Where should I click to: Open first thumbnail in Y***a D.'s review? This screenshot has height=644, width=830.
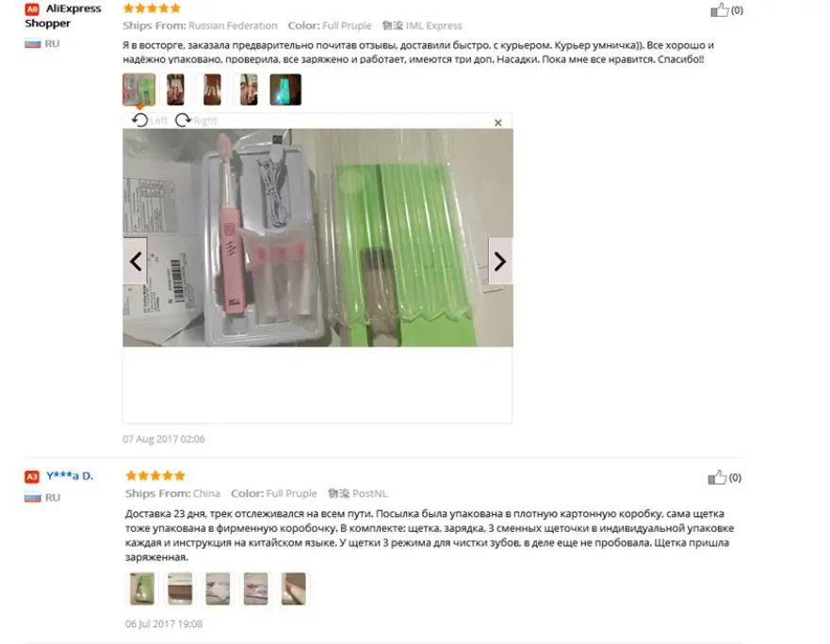point(142,588)
